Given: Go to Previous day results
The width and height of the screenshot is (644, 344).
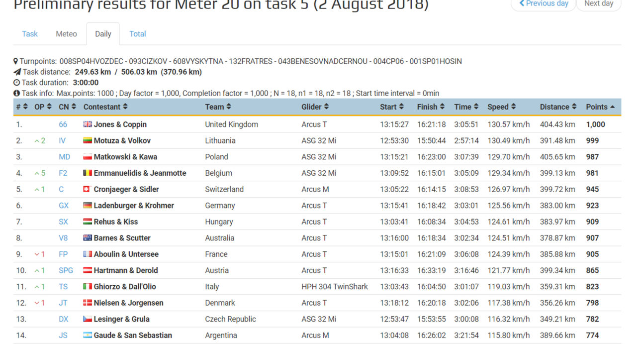Looking at the screenshot, I should tap(543, 3).
